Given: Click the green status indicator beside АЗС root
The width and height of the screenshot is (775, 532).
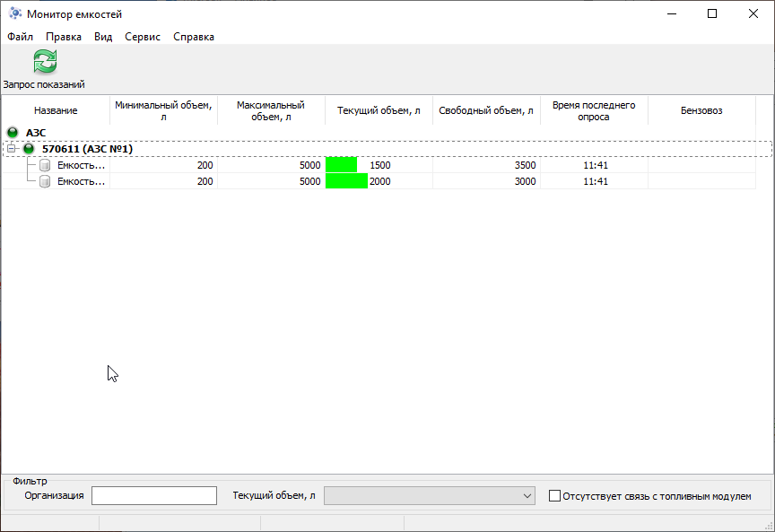Looking at the screenshot, I should (13, 133).
